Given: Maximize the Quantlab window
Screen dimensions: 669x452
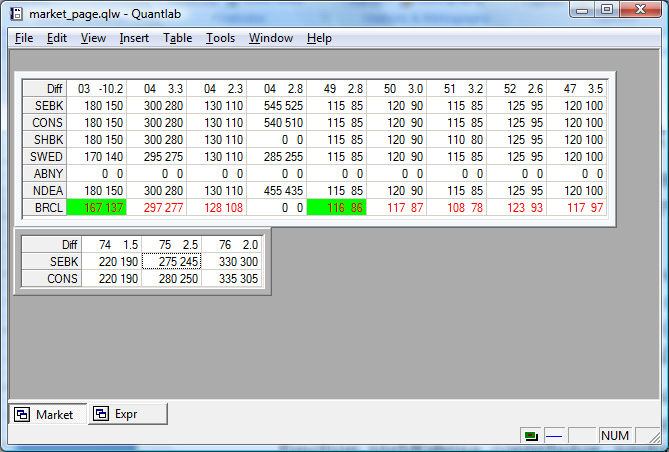Looking at the screenshot, I should pos(607,9).
